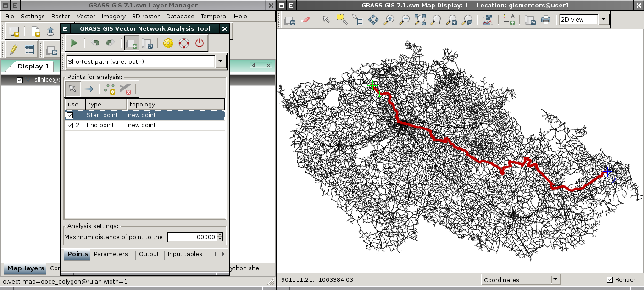Select the zoom in magnifier
This screenshot has width=644, height=290.
[389, 20]
